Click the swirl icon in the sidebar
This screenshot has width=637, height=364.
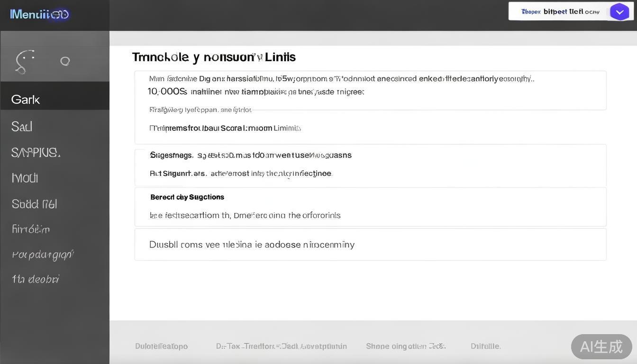click(24, 62)
